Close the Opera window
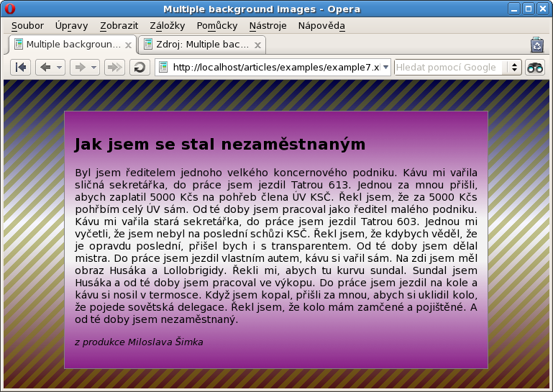Screen dimensions: 553x392 pyautogui.click(x=543, y=9)
